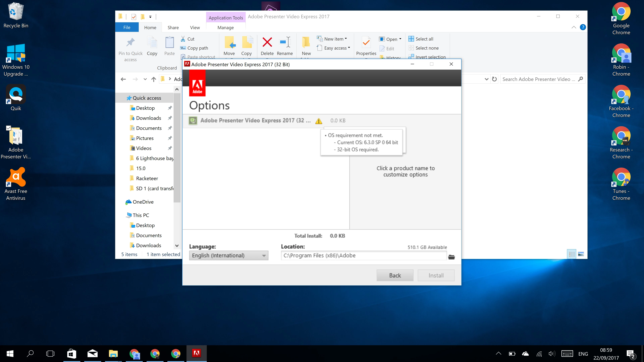Click the browse folder icon beside Location
The image size is (644, 362).
pos(451,257)
